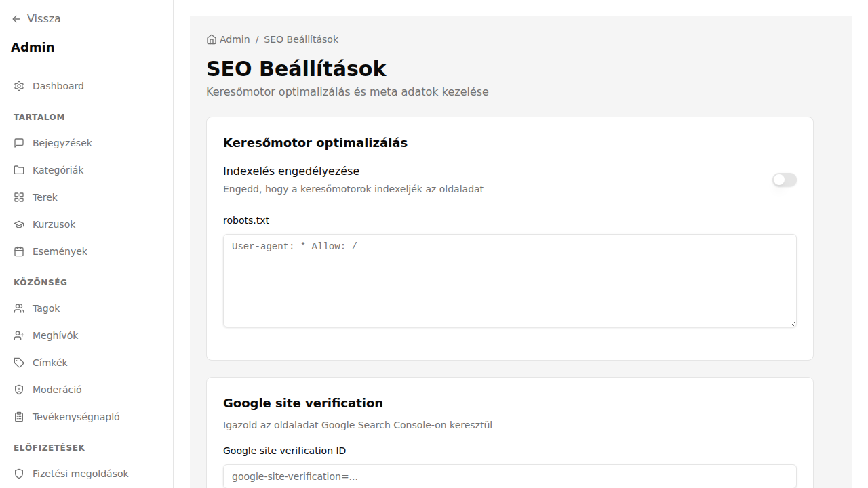Select the Bejegyzések speech bubble icon
The height and width of the screenshot is (488, 868).
(x=18, y=142)
